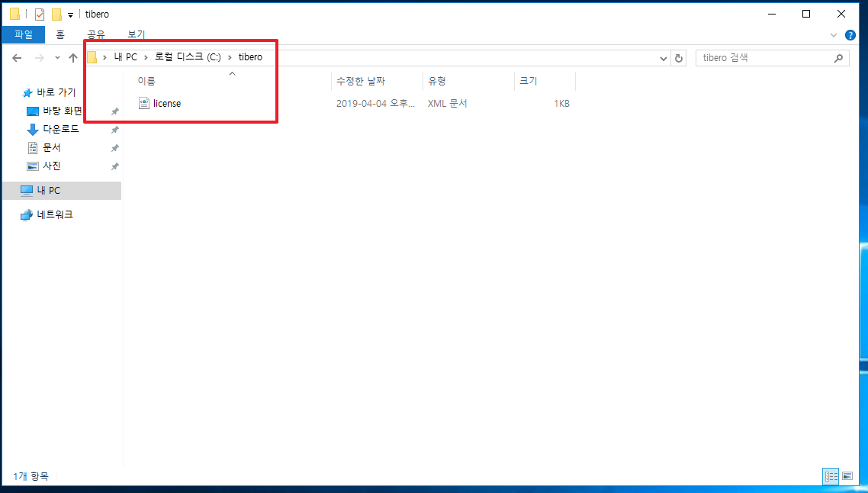Click the 1KB size cell

click(x=561, y=104)
